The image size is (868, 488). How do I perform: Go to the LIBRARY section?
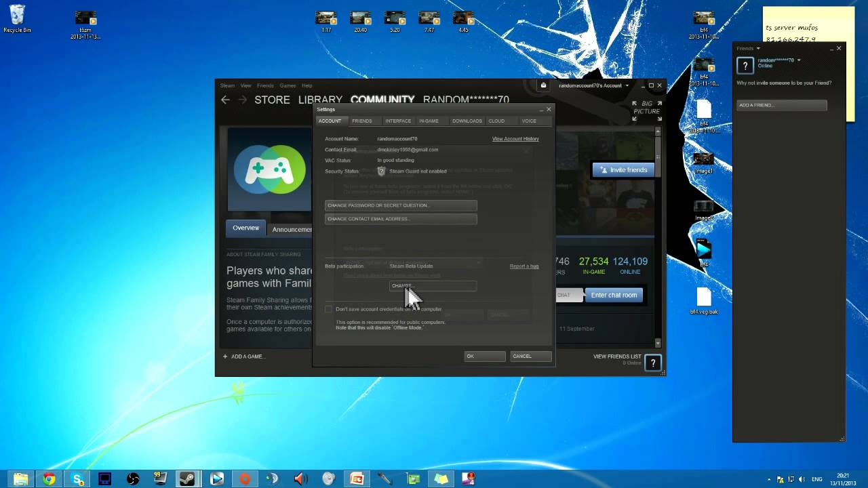pyautogui.click(x=320, y=100)
